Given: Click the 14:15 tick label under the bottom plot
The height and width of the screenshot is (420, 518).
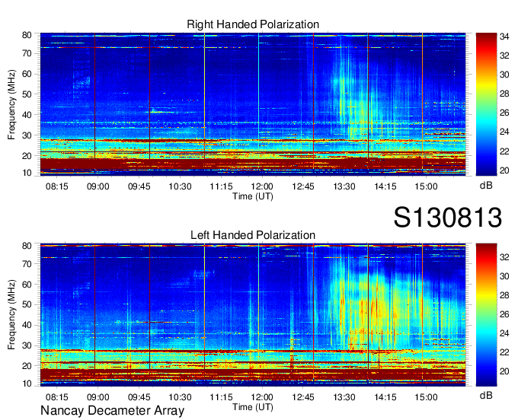Looking at the screenshot, I should pos(385,397).
